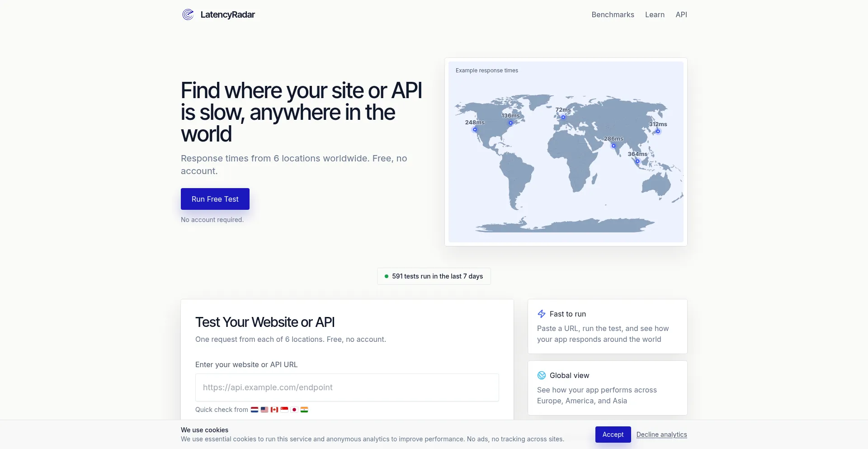The height and width of the screenshot is (449, 868).
Task: Click the green status dot in tests badge
Action: pos(387,276)
